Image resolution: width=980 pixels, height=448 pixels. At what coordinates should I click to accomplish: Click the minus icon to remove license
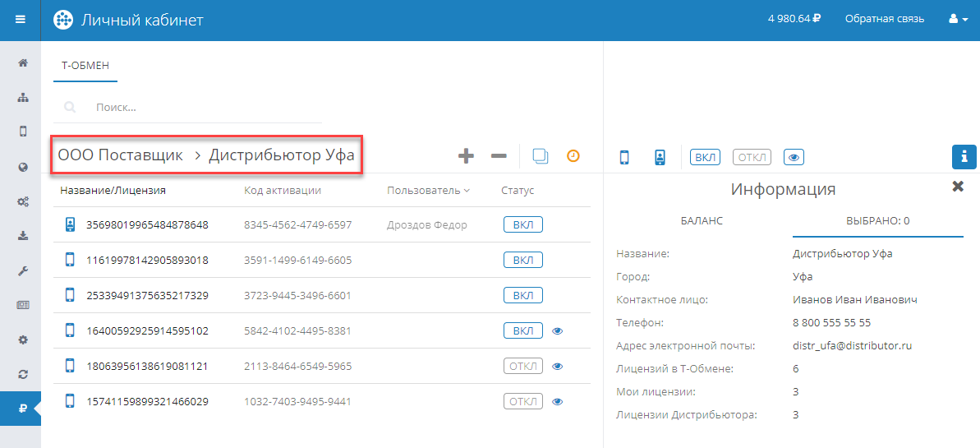click(x=499, y=155)
